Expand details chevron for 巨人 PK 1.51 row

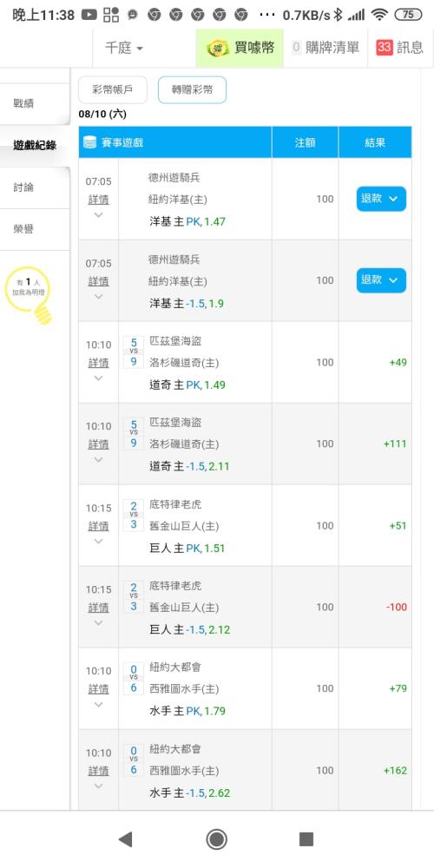99,542
